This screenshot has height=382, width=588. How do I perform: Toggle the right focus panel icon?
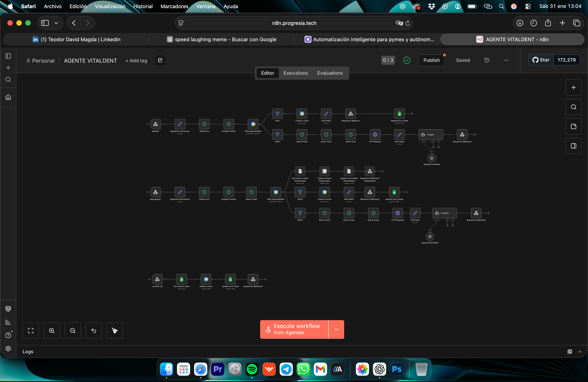[574, 146]
